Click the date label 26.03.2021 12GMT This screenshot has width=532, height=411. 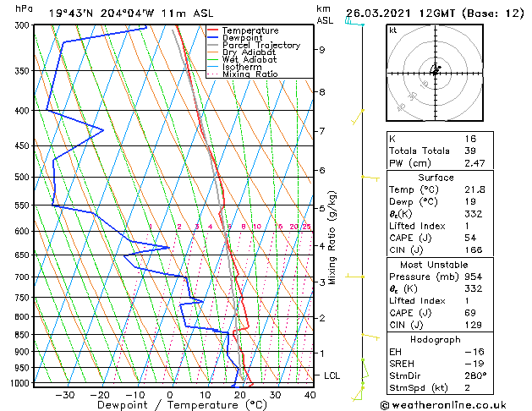pos(403,14)
